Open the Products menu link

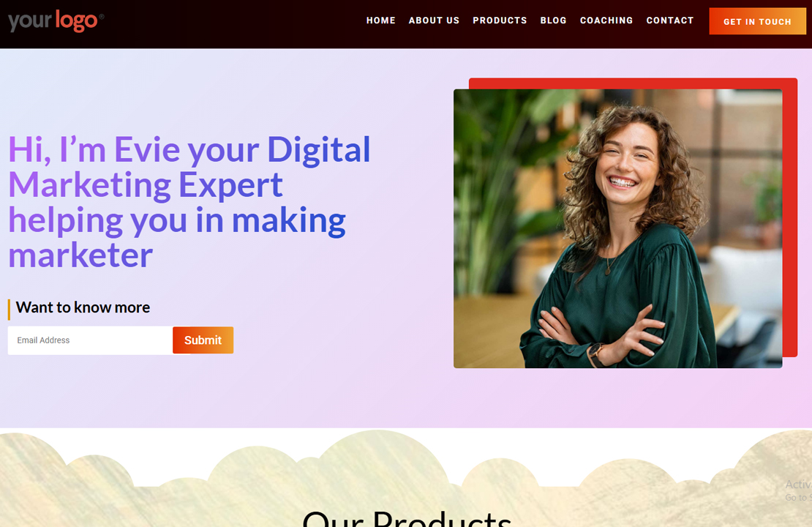[500, 20]
